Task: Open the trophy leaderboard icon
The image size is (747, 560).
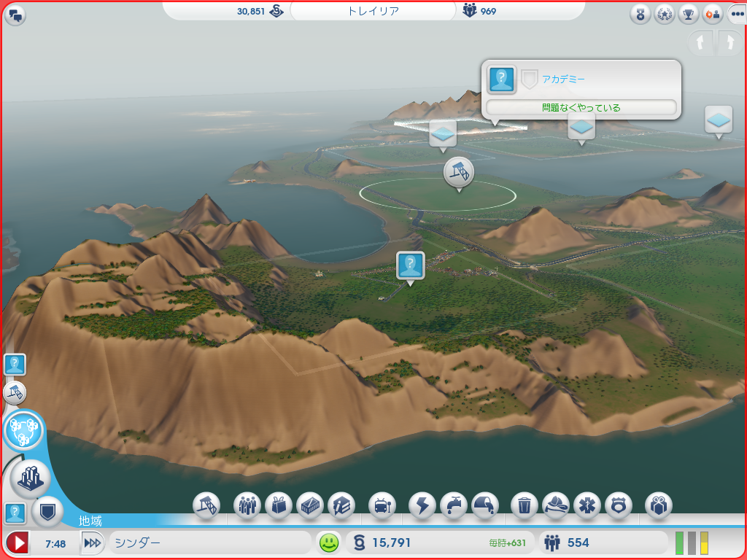Action: pos(688,15)
